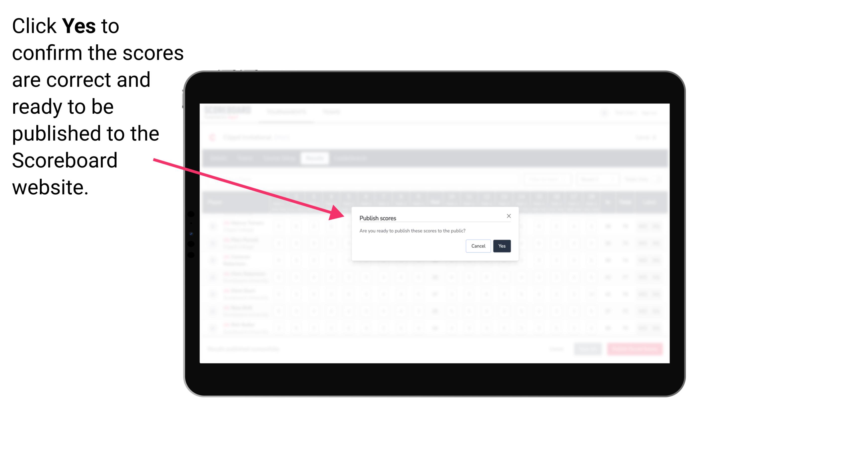Screen dimensions: 868x467
Task: Enable the highlighted publish button toggle
Action: click(501, 245)
